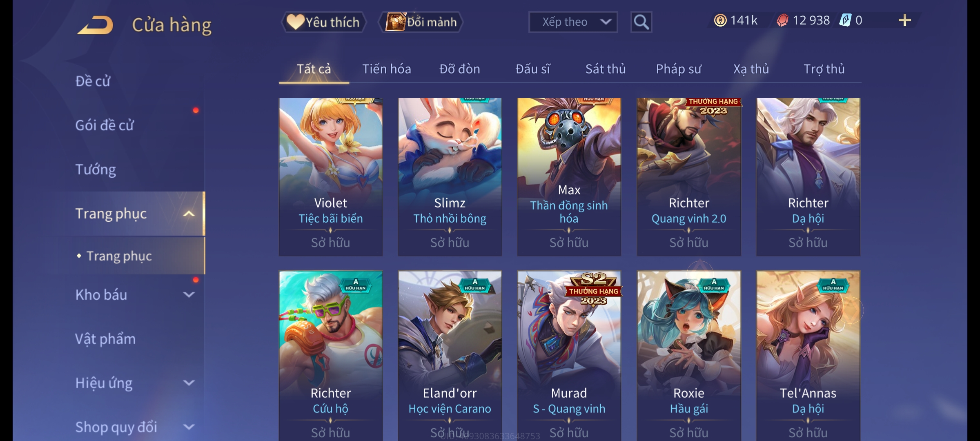Screen dimensions: 980x441
Task: Select the Tiến hóa tab
Action: tap(386, 69)
